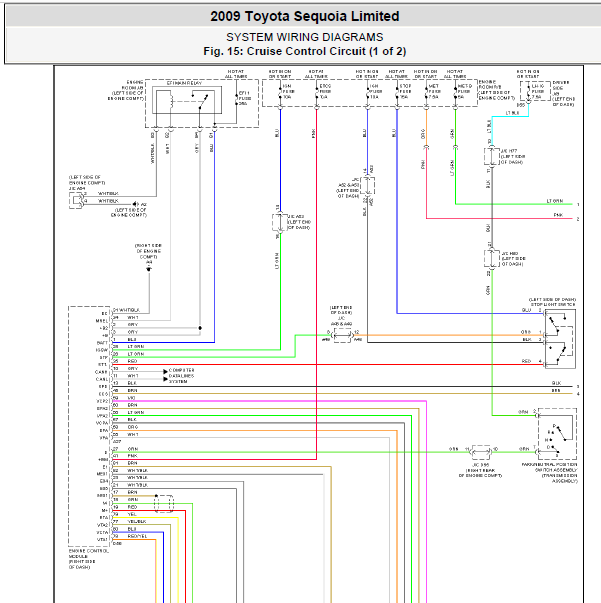Click the "EFI MAIN RELAY" label
The width and height of the screenshot is (601, 603).
[x=184, y=83]
